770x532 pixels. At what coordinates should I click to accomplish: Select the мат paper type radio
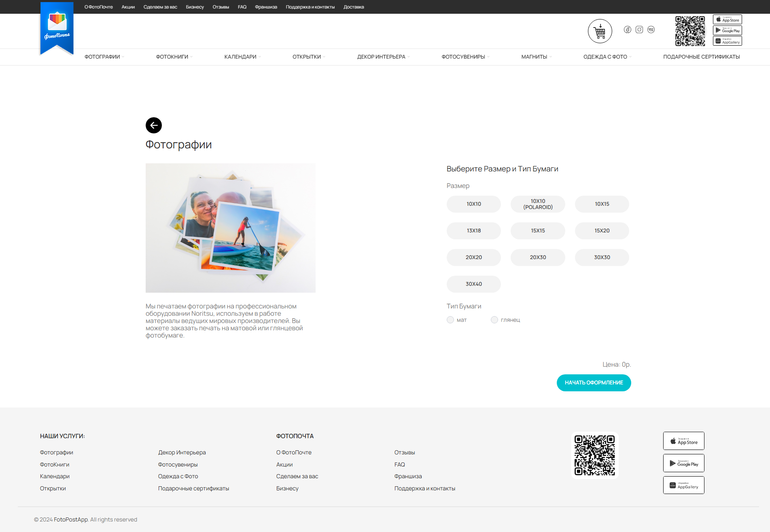(450, 320)
